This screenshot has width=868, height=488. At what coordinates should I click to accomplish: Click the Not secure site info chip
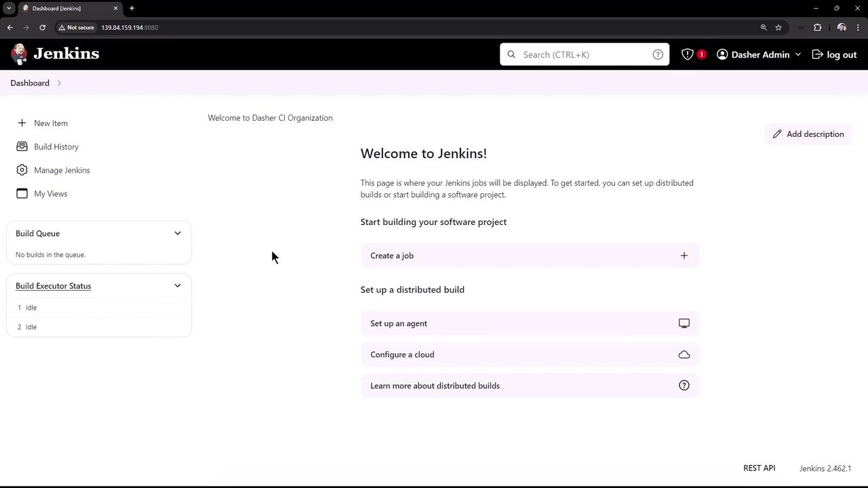coord(76,27)
